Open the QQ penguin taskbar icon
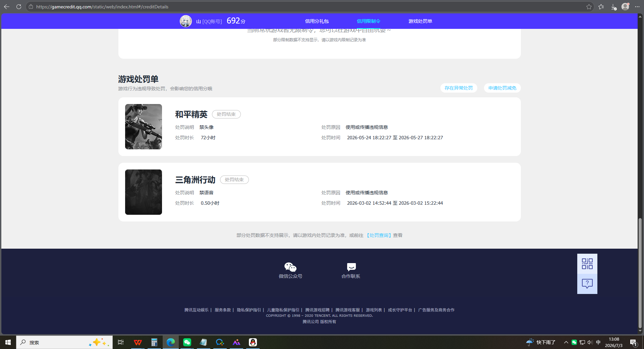644x349 pixels. click(x=253, y=342)
